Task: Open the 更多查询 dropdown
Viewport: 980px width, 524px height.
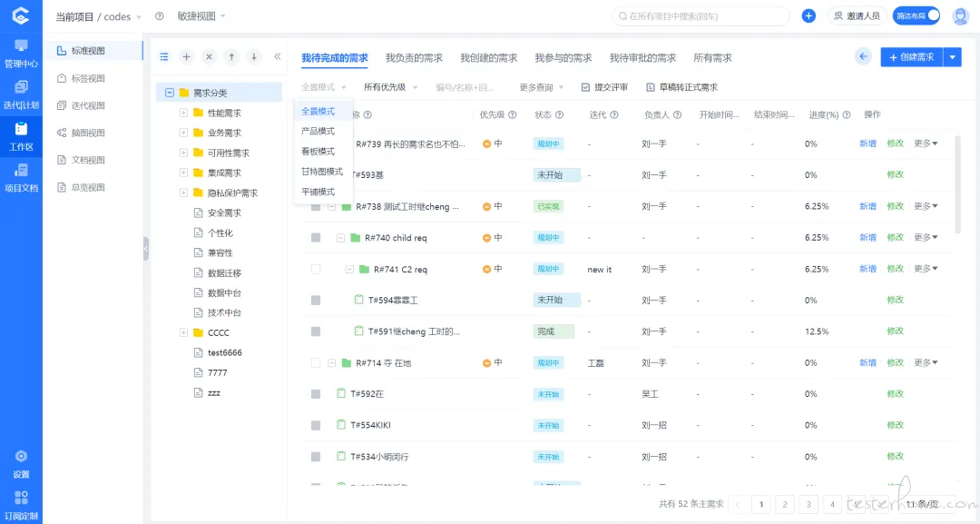Action: (541, 87)
